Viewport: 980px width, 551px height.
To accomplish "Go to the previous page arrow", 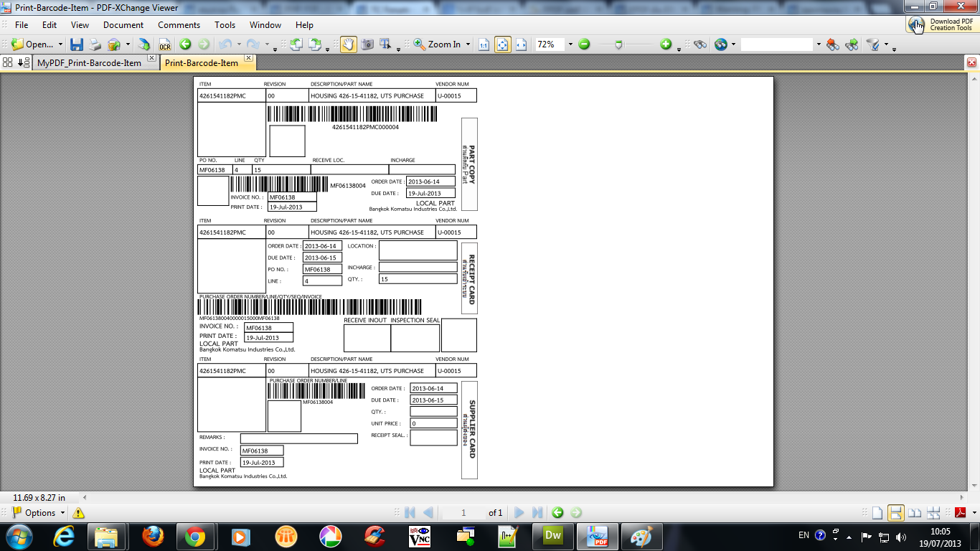I will pos(428,513).
